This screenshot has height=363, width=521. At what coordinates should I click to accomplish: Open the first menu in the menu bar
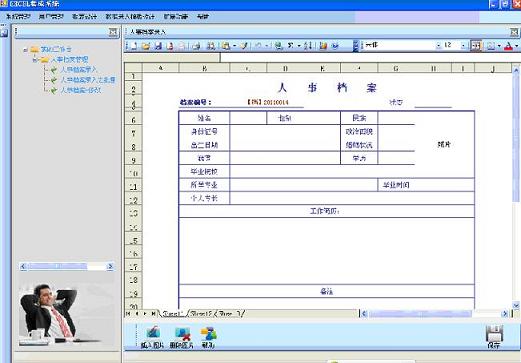coord(18,16)
